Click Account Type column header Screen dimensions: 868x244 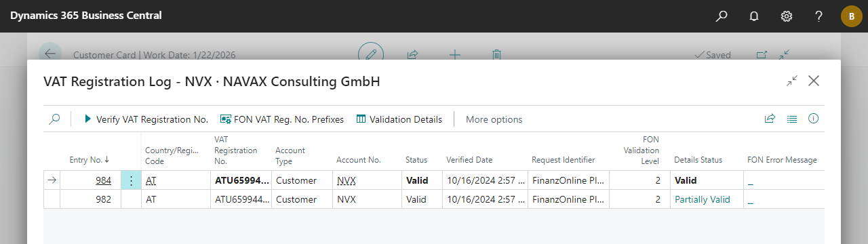[x=290, y=155]
